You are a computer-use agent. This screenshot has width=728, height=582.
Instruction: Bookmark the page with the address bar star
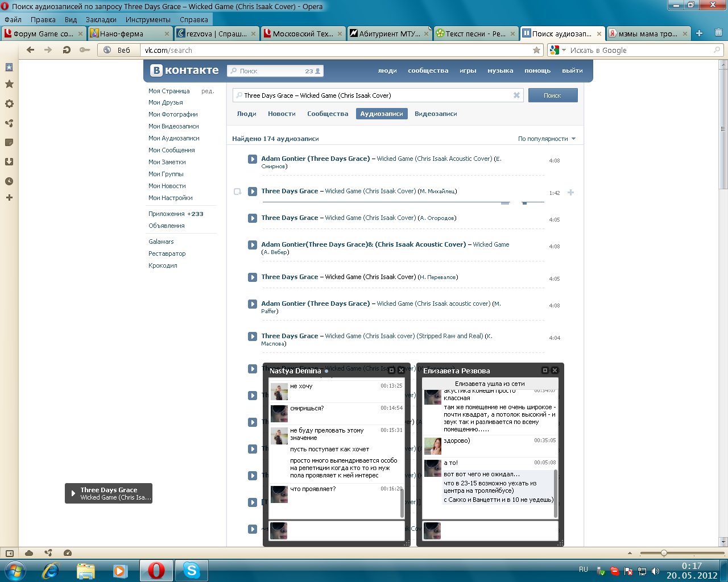click(x=536, y=50)
